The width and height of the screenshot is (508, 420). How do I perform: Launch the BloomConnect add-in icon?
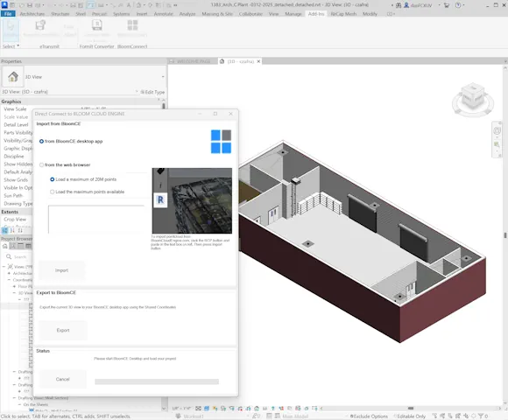[132, 25]
